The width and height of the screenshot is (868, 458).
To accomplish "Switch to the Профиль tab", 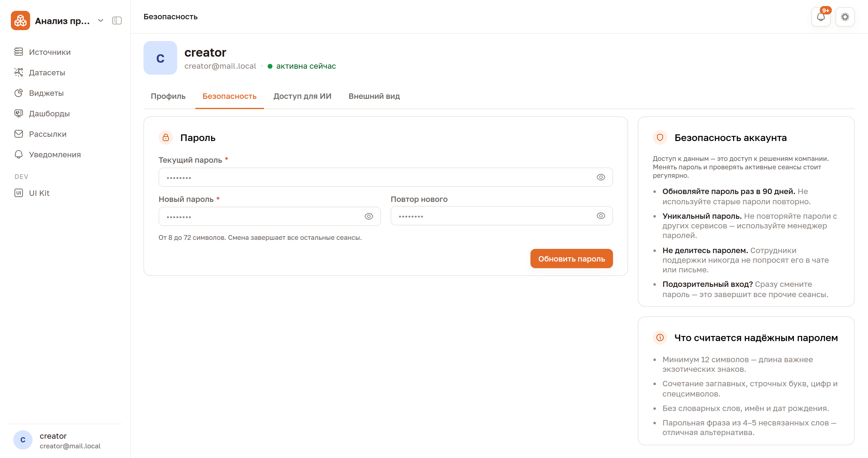I will pos(168,96).
